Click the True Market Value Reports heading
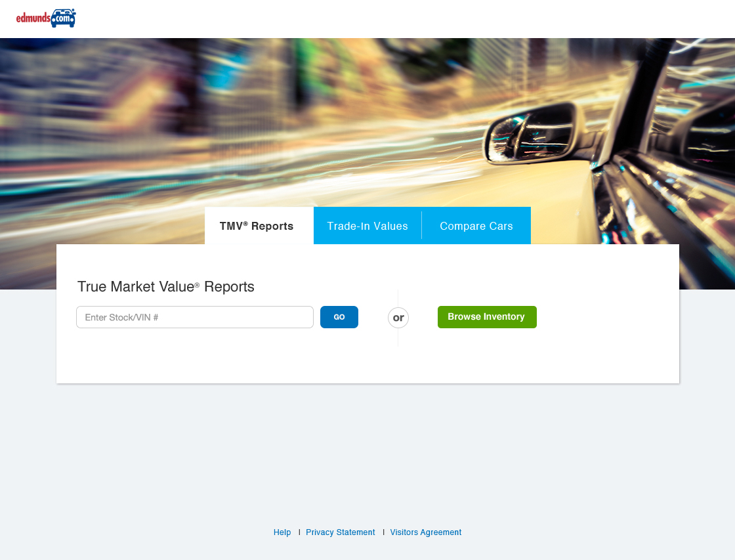Image resolution: width=735 pixels, height=560 pixels. 166,286
